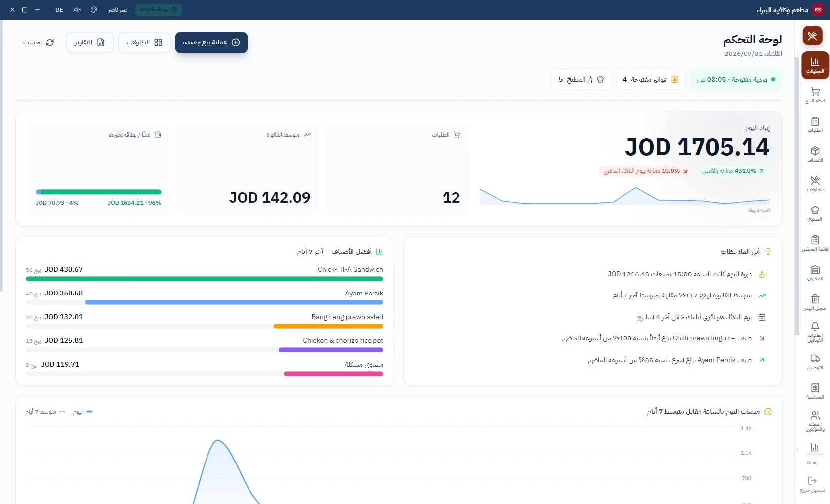830x504 pixels.
Task: Switch language with the DE button
Action: (x=59, y=10)
